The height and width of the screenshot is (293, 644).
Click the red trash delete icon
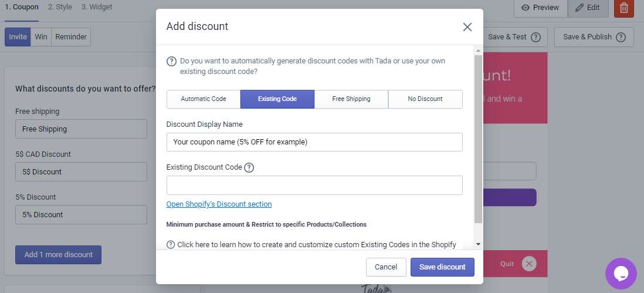[x=624, y=8]
